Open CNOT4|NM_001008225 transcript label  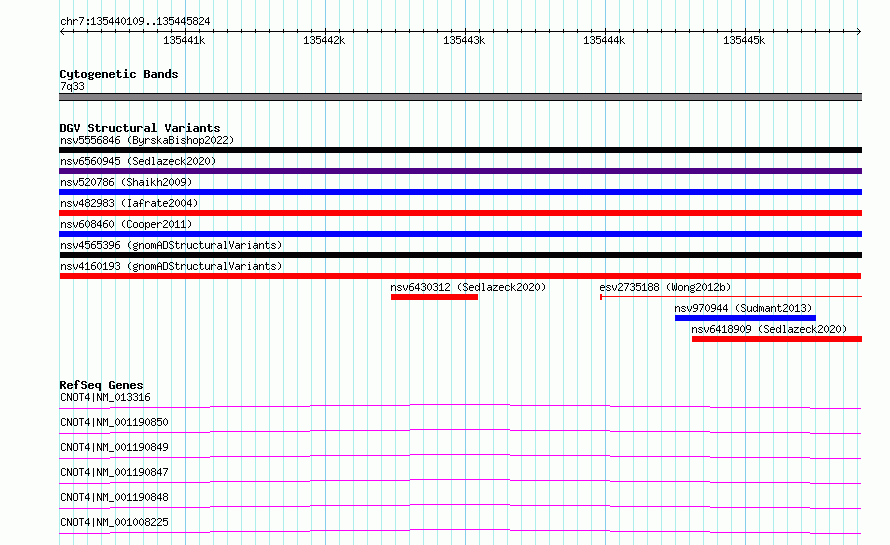[x=114, y=522]
